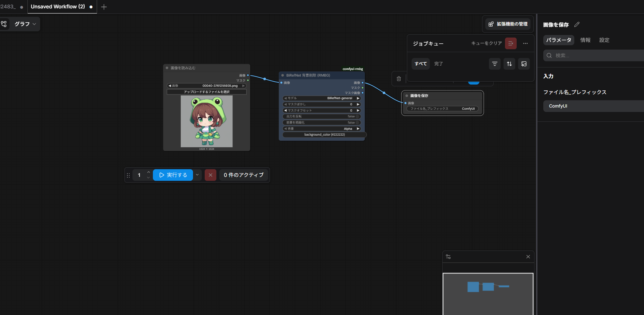The width and height of the screenshot is (644, 315).
Task: Click 画像 output port of 画像を読み込む node
Action: (x=248, y=75)
